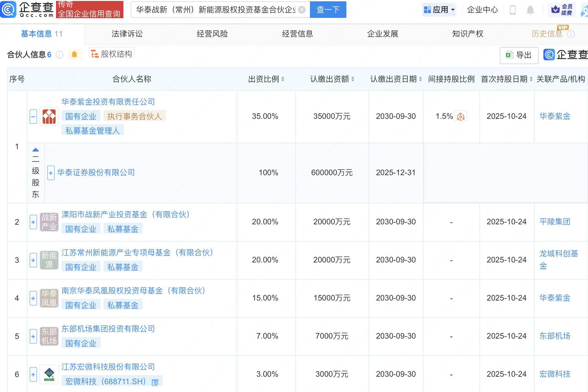Open the 应用 dropdown menu
The height and width of the screenshot is (392, 588).
[x=439, y=10]
